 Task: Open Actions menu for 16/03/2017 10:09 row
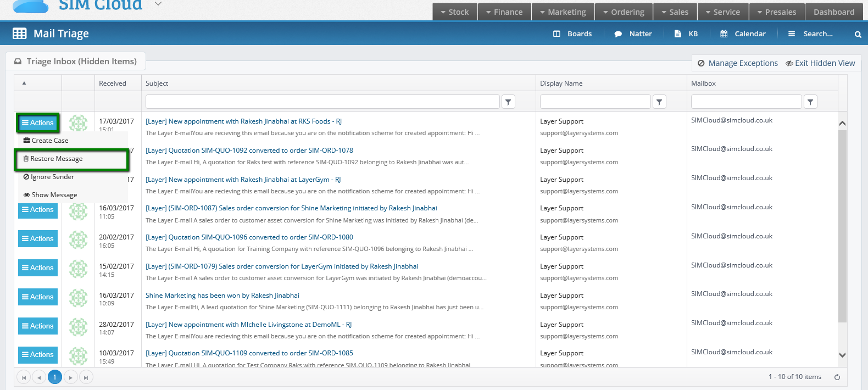click(38, 297)
